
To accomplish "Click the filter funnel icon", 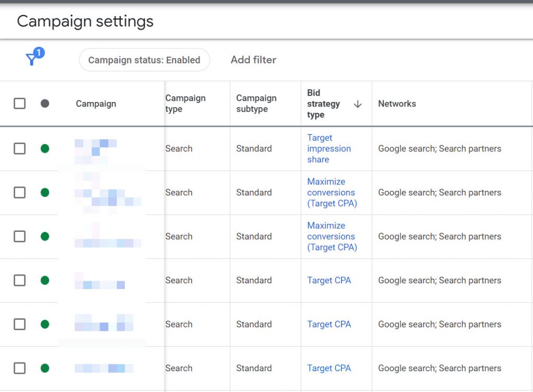I will pos(33,59).
